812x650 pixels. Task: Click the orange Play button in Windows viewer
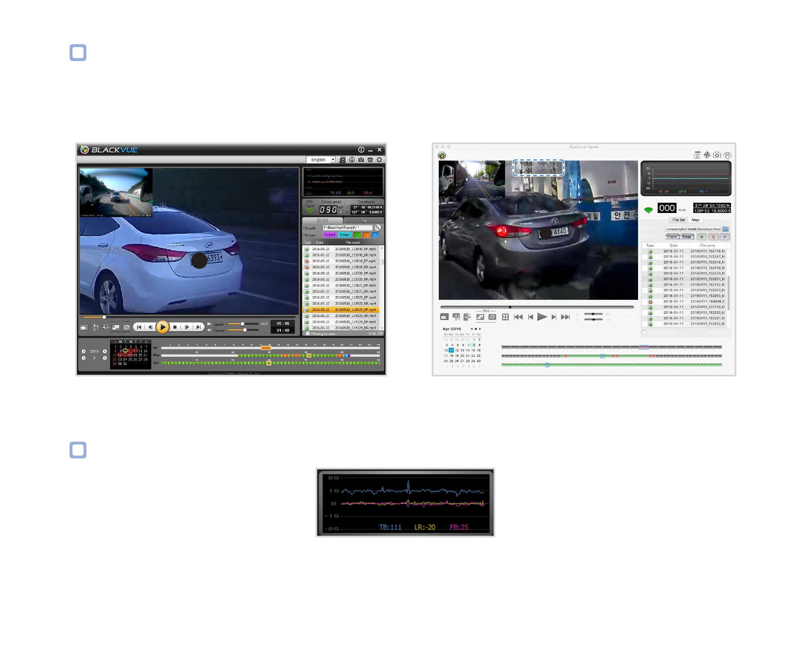pos(162,327)
